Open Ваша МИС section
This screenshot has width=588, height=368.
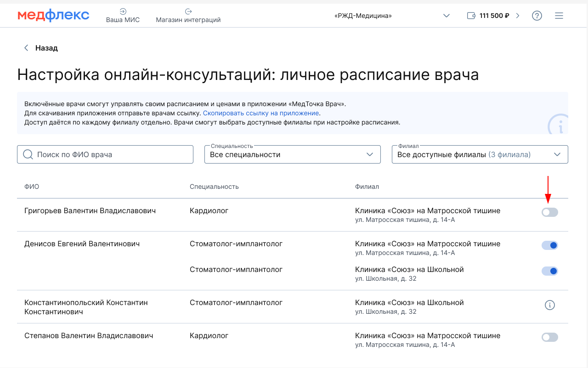[123, 15]
